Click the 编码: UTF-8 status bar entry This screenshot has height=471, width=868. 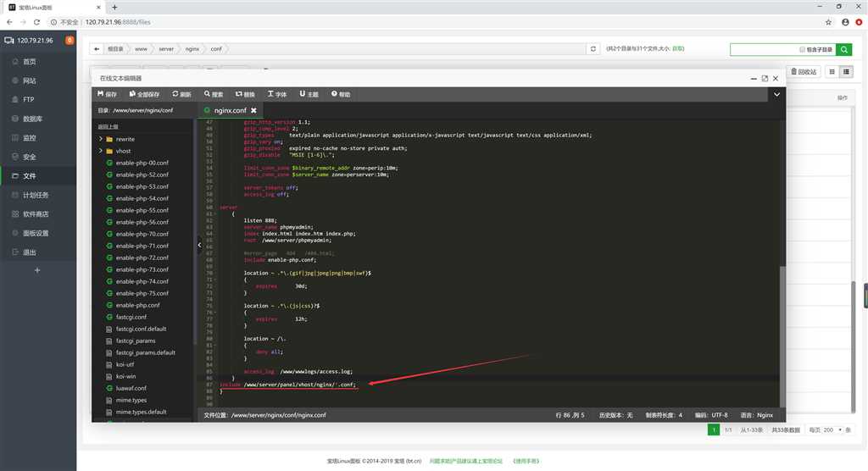pyautogui.click(x=712, y=415)
